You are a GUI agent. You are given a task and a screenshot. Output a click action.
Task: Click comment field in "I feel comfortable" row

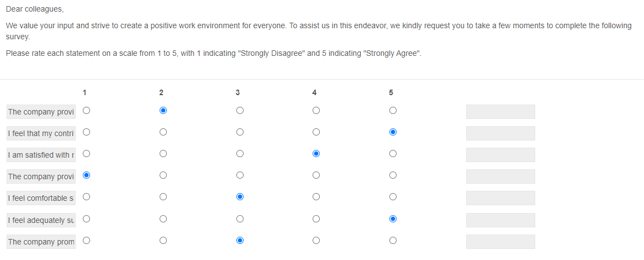[x=500, y=198]
